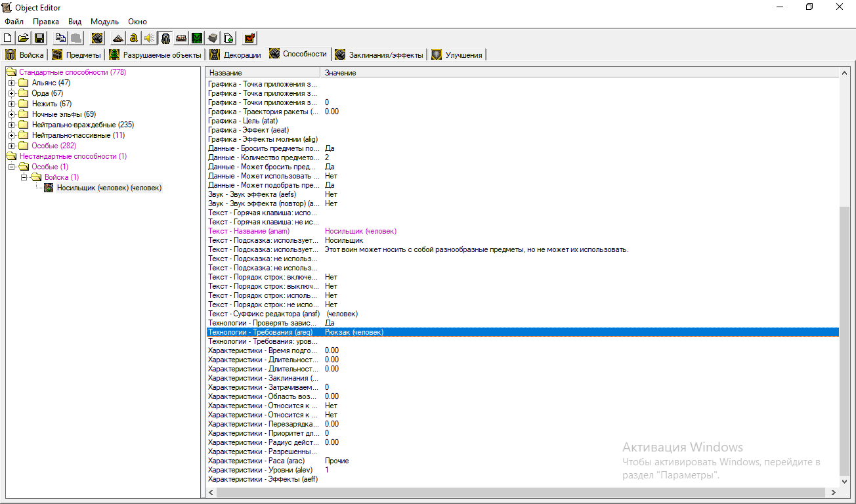
Task: Copy the object using the copy toolbar icon
Action: coord(60,38)
